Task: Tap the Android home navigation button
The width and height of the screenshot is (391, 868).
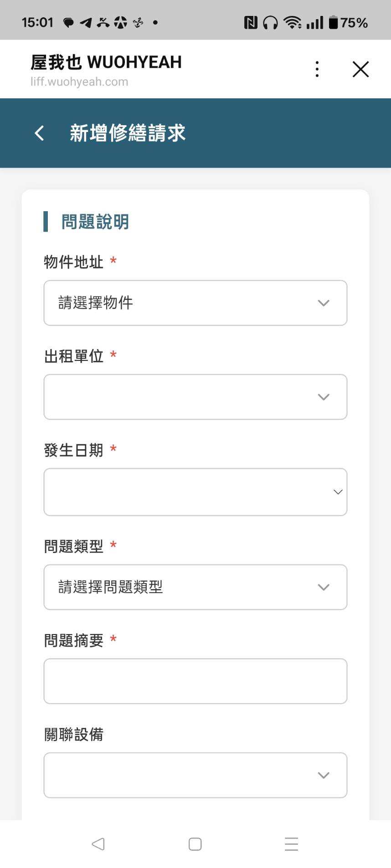Action: (x=195, y=844)
